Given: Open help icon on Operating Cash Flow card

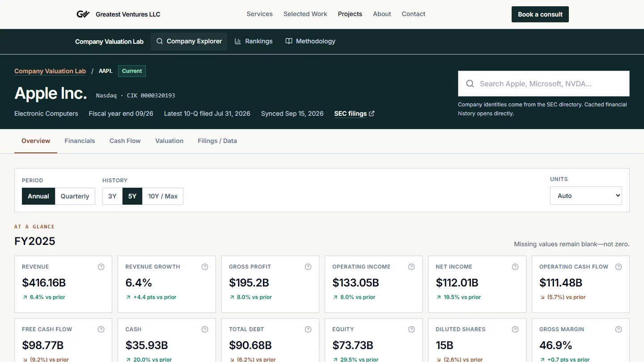Looking at the screenshot, I should click(x=619, y=267).
